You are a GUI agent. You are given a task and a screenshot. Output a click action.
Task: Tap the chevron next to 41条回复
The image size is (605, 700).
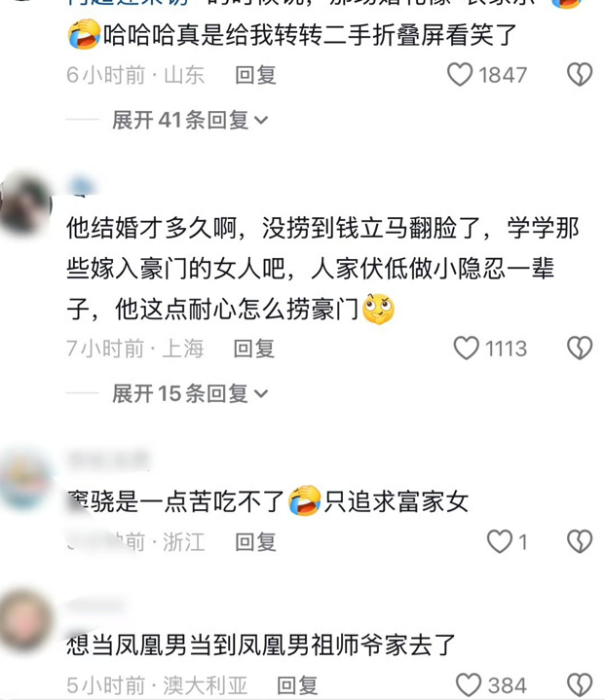point(261,121)
